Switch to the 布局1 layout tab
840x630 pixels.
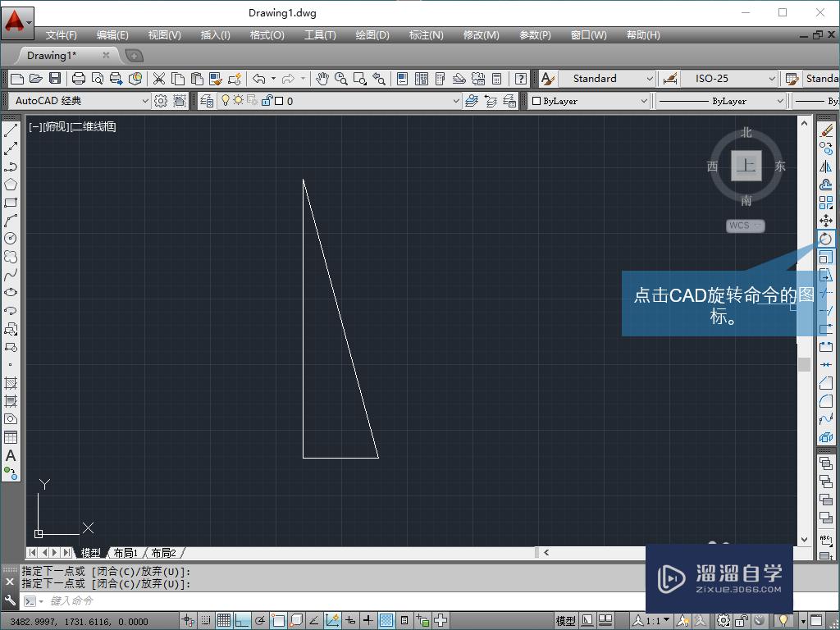[x=126, y=552]
